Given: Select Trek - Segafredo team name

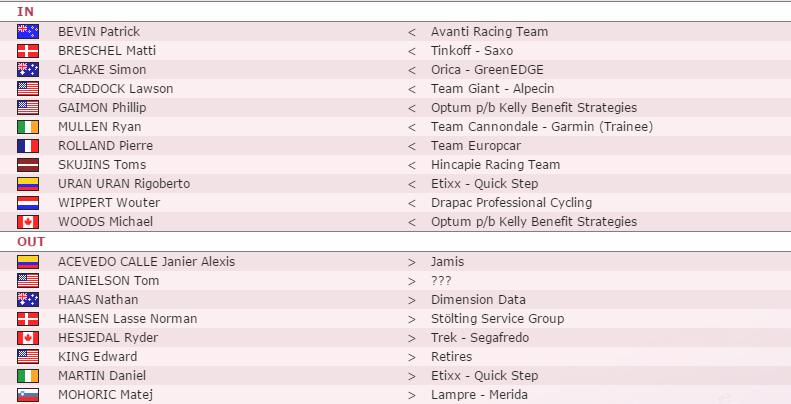Looking at the screenshot, I should 480,337.
